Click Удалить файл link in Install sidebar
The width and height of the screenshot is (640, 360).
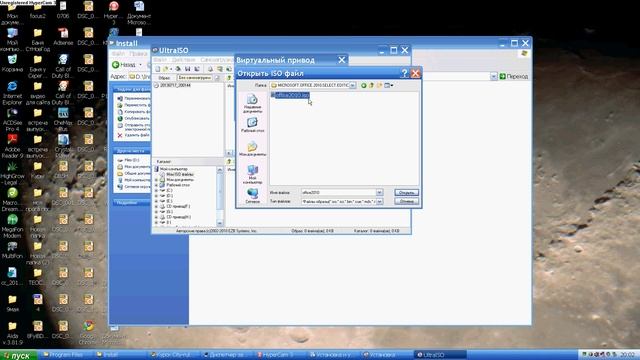point(133,135)
